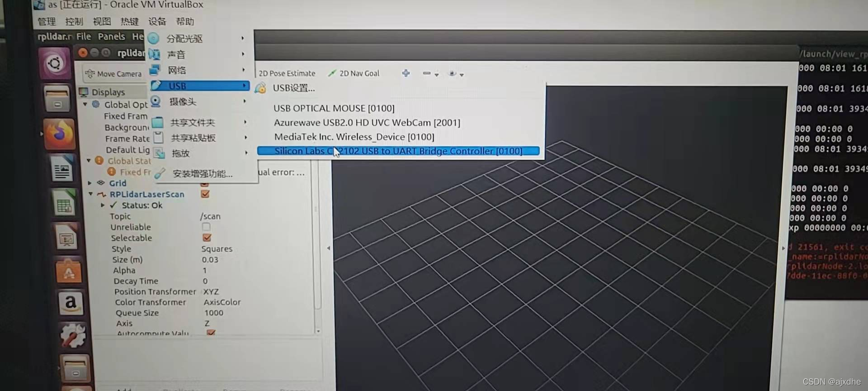The width and height of the screenshot is (868, 391).
Task: Activate the 2D Nav Goal tool
Action: (x=354, y=73)
